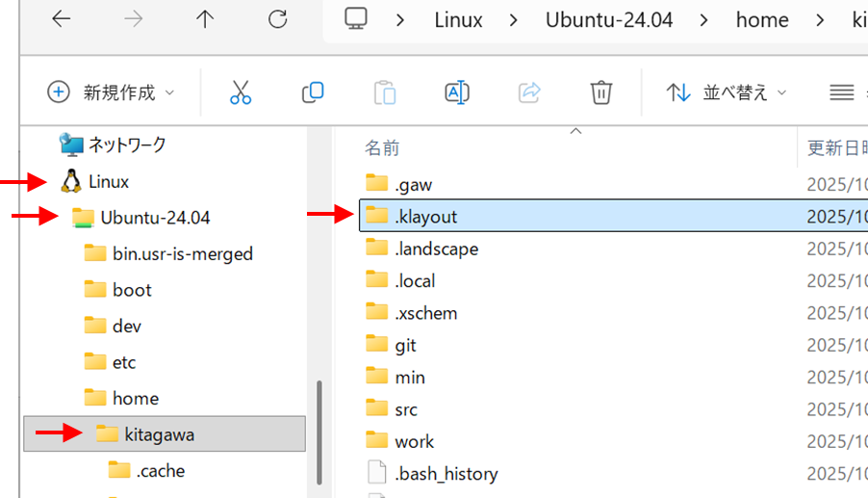Click Ubuntu-24.04 in the address breadcrumb
This screenshot has height=498, width=868.
[609, 19]
